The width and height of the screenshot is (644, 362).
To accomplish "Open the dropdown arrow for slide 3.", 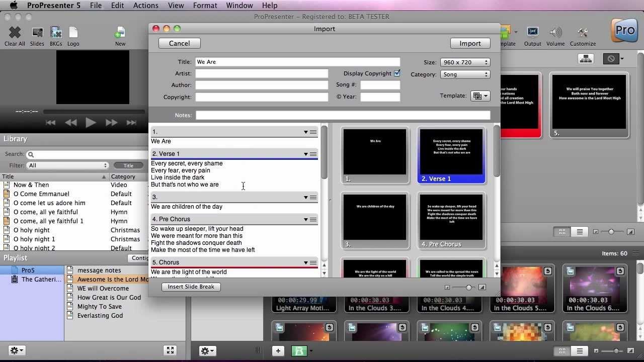I will [305, 197].
